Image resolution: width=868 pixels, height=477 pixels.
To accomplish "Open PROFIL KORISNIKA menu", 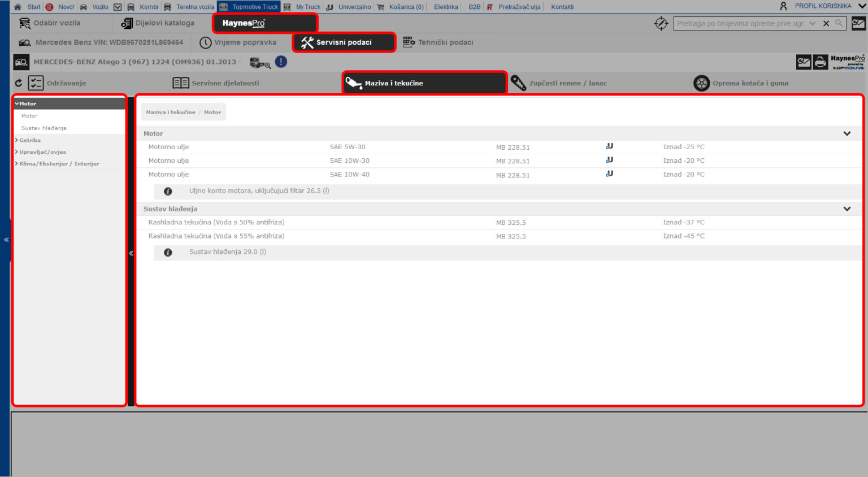I will 823,6.
